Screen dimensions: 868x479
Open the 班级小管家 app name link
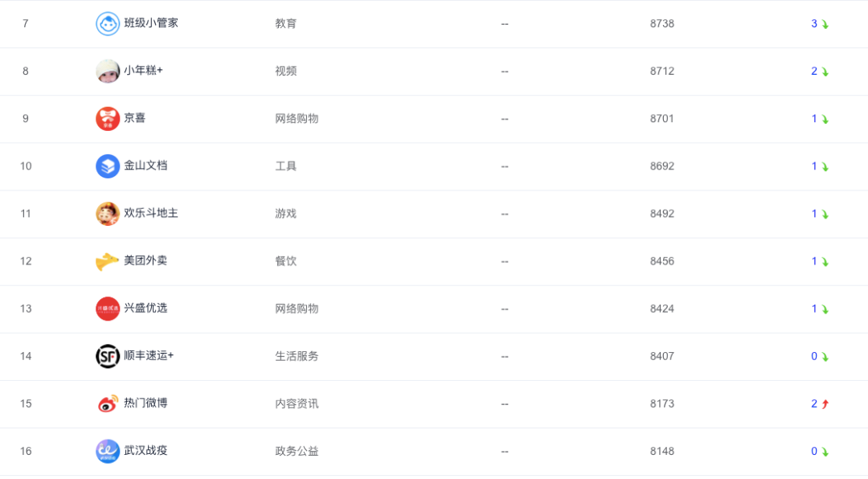click(151, 23)
